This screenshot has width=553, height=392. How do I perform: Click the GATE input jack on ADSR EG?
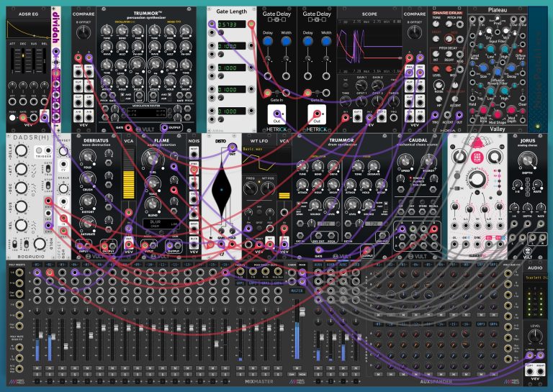coord(23,117)
